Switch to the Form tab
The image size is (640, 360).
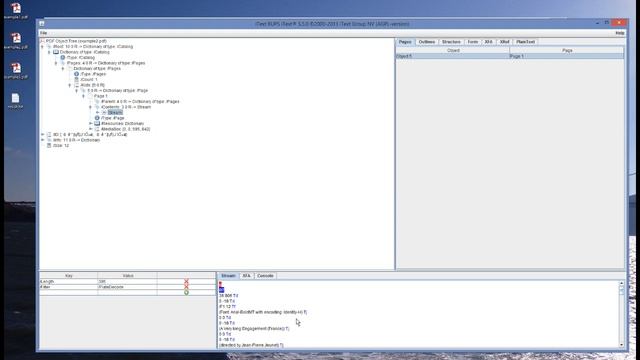tap(473, 42)
